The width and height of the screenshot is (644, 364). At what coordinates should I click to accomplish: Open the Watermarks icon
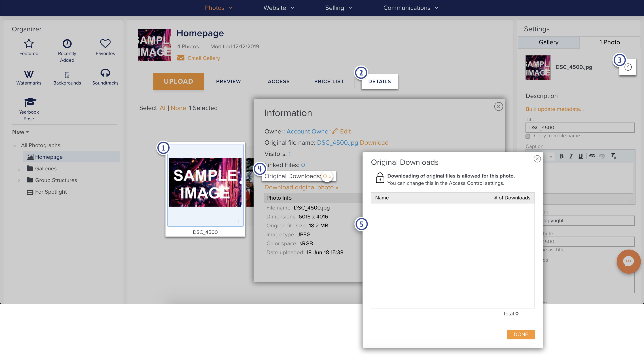[29, 74]
